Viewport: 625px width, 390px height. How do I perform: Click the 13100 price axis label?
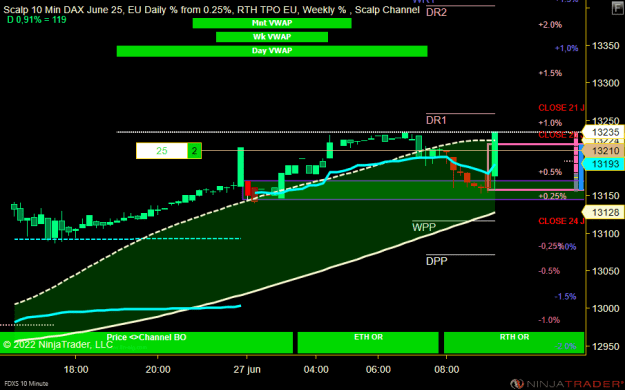click(x=606, y=233)
